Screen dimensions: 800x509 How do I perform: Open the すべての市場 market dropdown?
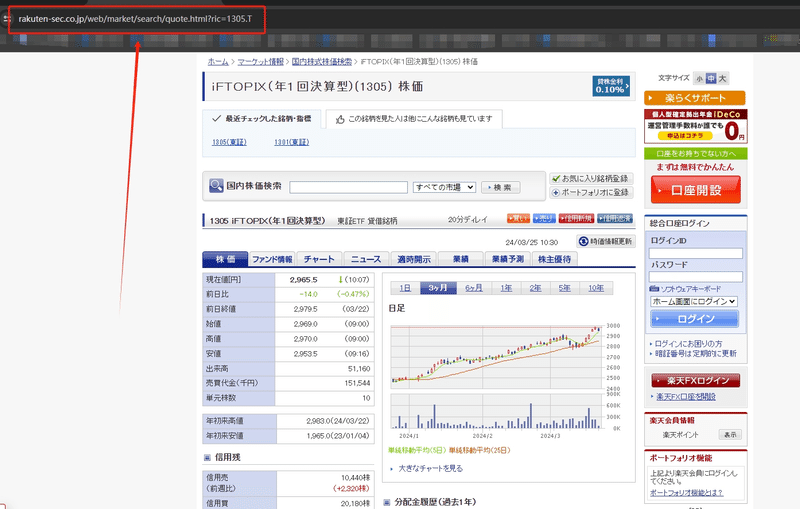(x=444, y=187)
